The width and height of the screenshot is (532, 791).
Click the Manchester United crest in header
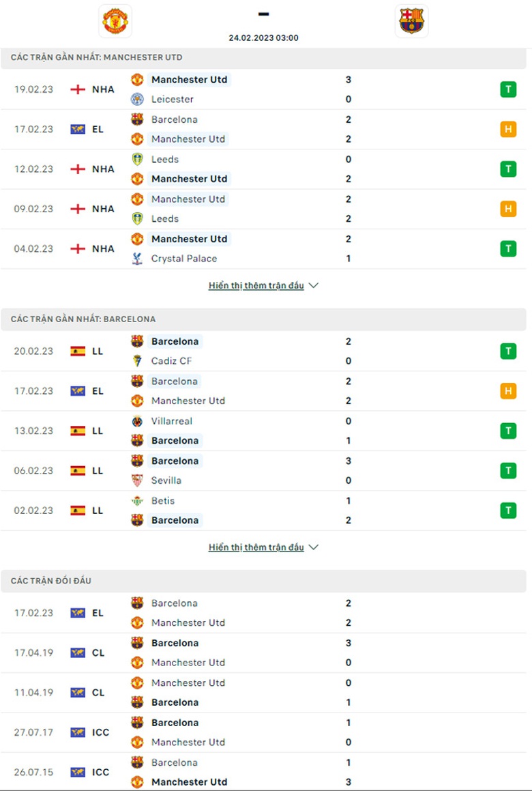[x=115, y=21]
